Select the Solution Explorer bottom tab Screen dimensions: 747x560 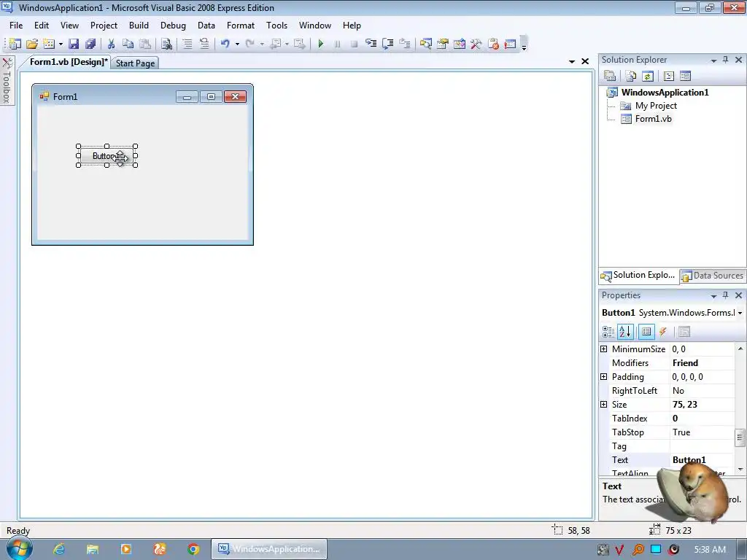(638, 275)
